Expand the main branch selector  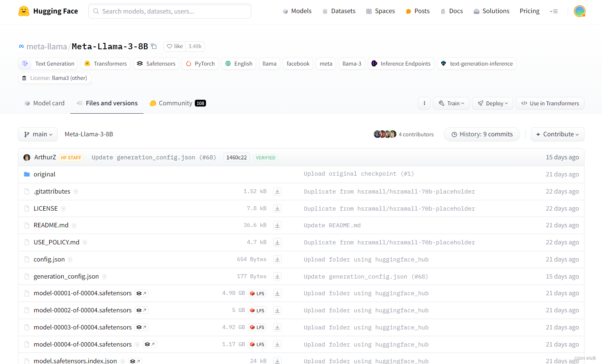38,134
